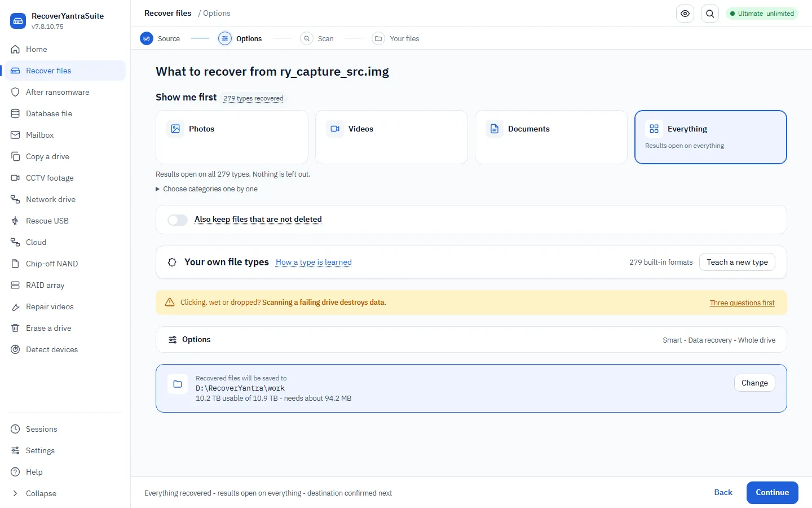Screen dimensions: 812x508
Task: Open Home via its house icon
Action: click(15, 49)
